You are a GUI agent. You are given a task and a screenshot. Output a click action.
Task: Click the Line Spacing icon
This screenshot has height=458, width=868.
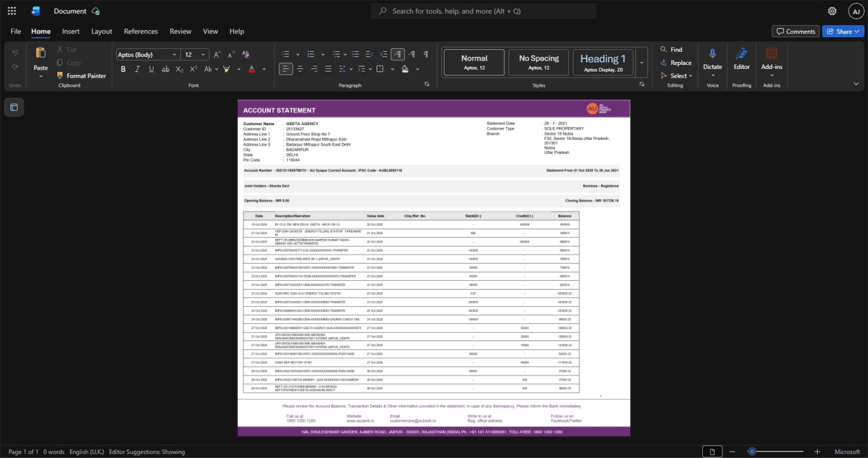click(x=342, y=69)
